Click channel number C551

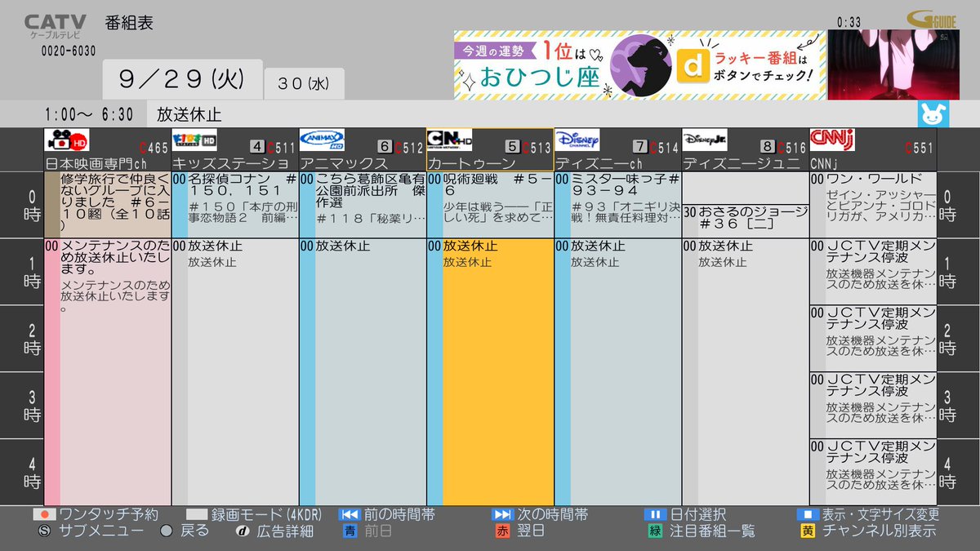coord(920,148)
